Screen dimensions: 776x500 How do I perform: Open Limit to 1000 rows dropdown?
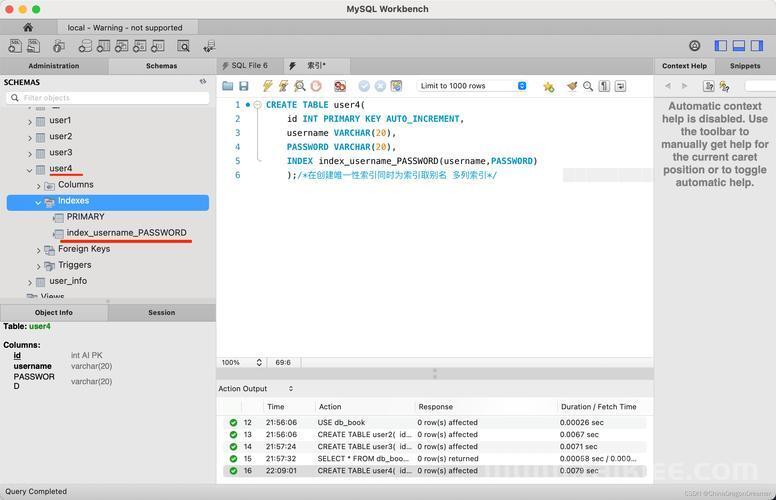472,86
